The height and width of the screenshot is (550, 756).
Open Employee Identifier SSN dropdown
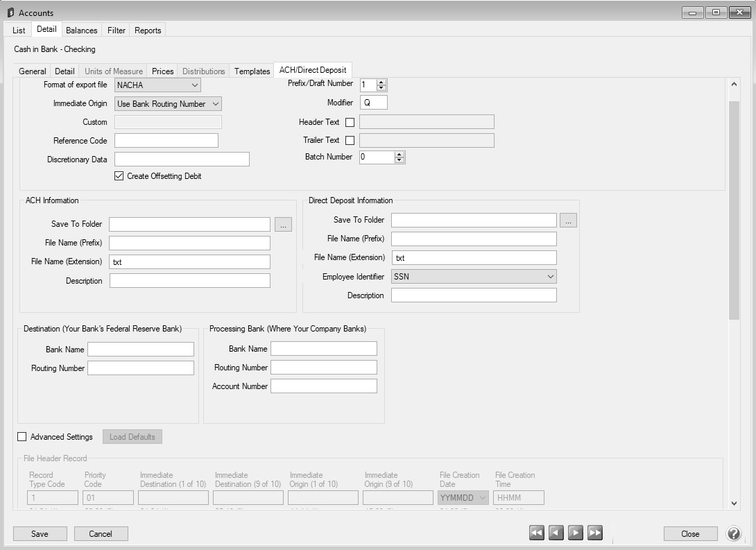474,276
